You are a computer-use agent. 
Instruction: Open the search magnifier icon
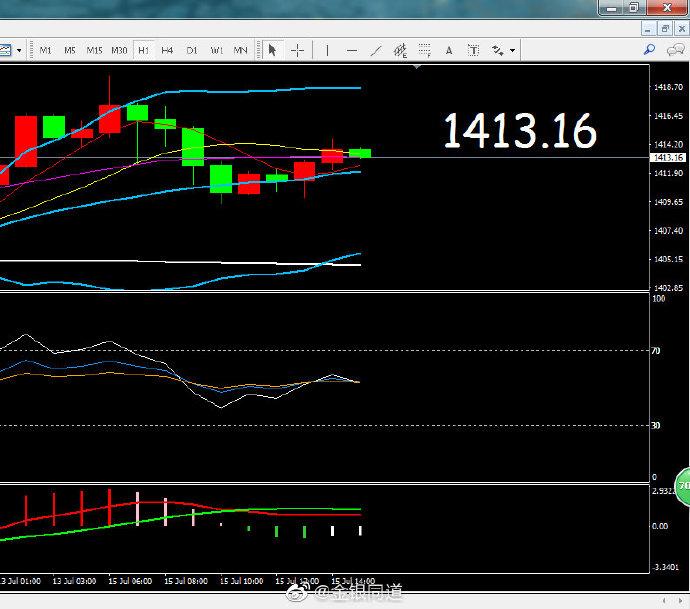pos(649,50)
